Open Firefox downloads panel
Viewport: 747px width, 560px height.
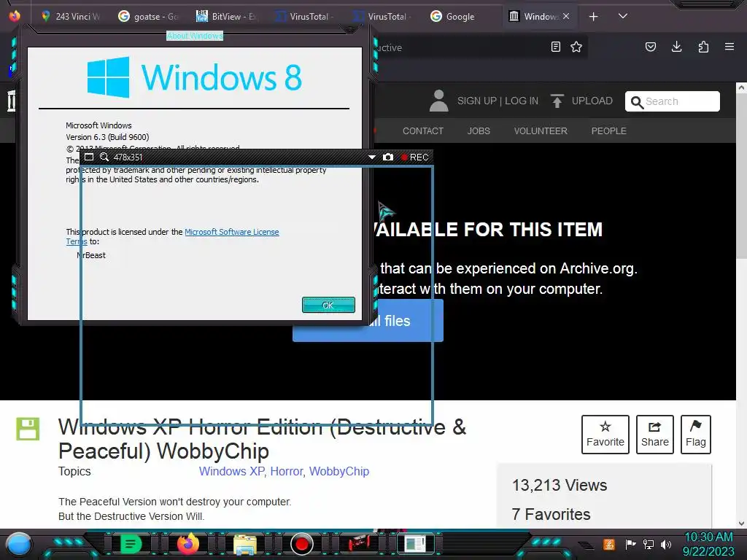coord(676,46)
